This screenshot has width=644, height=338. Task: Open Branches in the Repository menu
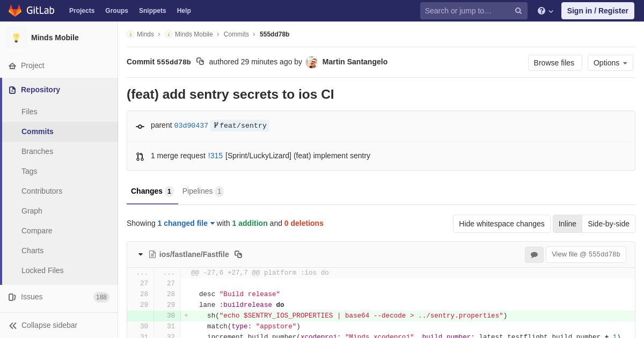point(37,151)
